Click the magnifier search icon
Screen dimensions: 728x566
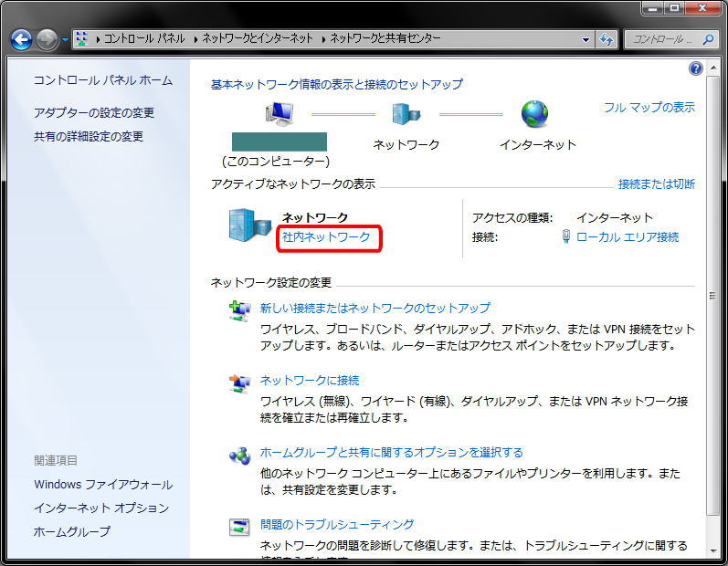pos(708,39)
